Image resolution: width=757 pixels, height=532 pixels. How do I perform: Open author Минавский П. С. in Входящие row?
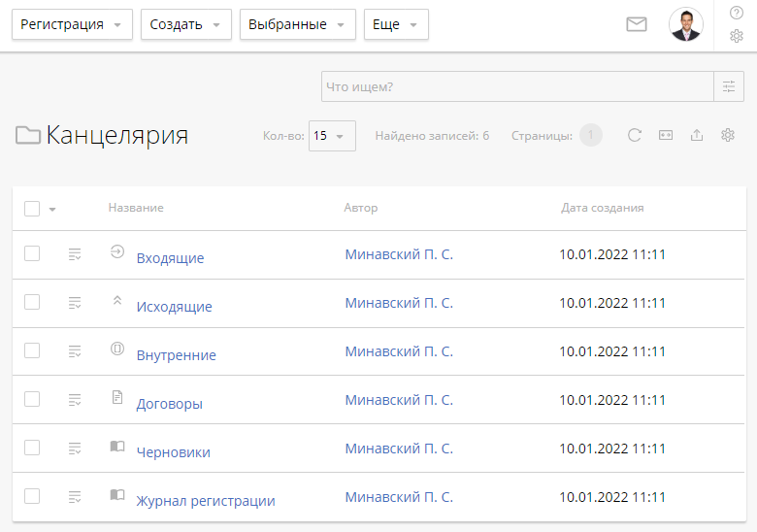click(x=399, y=254)
